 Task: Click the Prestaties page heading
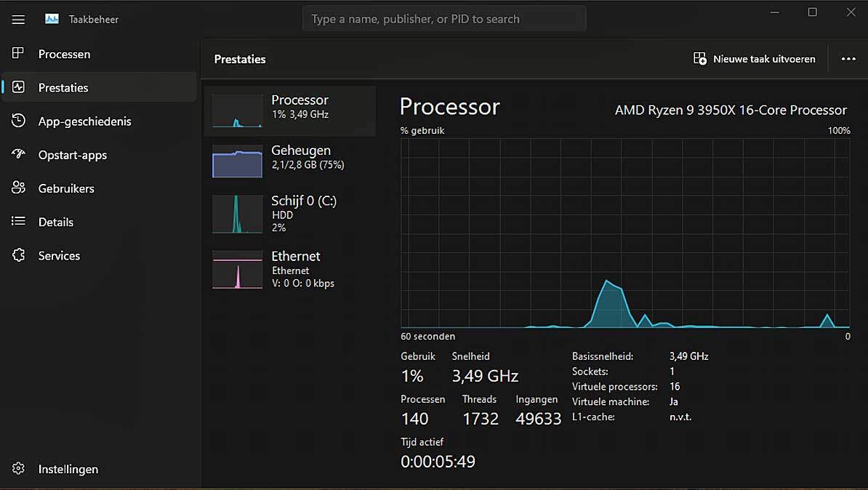point(240,59)
